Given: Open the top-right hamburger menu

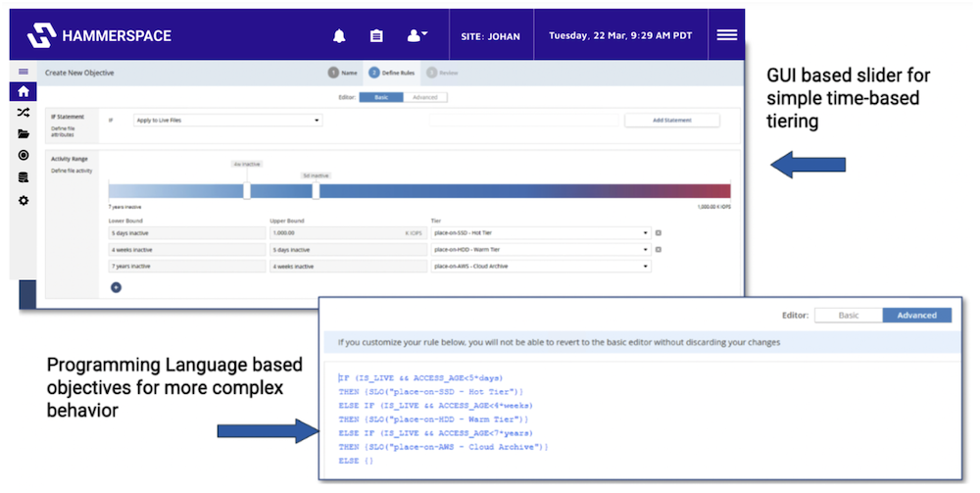Looking at the screenshot, I should click(726, 35).
